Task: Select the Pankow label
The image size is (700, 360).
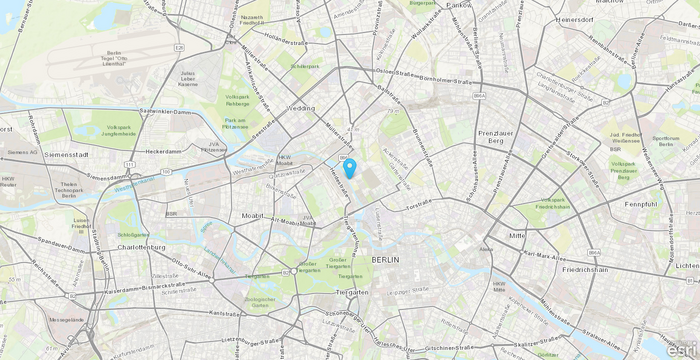Action: click(x=459, y=5)
